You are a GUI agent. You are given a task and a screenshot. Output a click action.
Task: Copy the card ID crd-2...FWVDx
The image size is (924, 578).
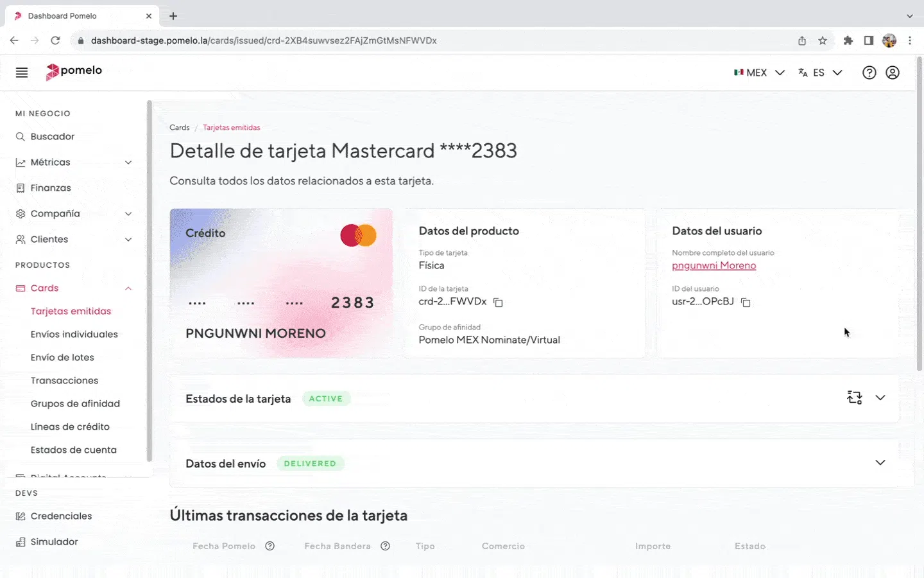[x=498, y=302]
